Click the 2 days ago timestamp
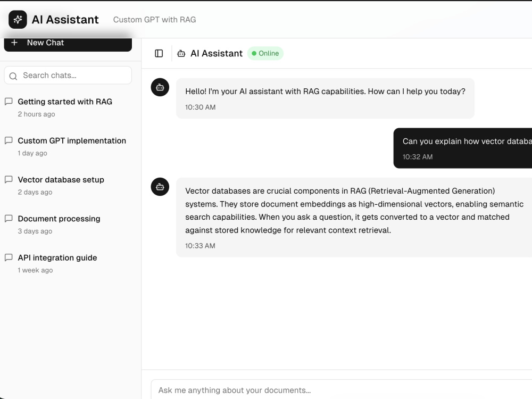This screenshot has height=399, width=532. (x=35, y=193)
